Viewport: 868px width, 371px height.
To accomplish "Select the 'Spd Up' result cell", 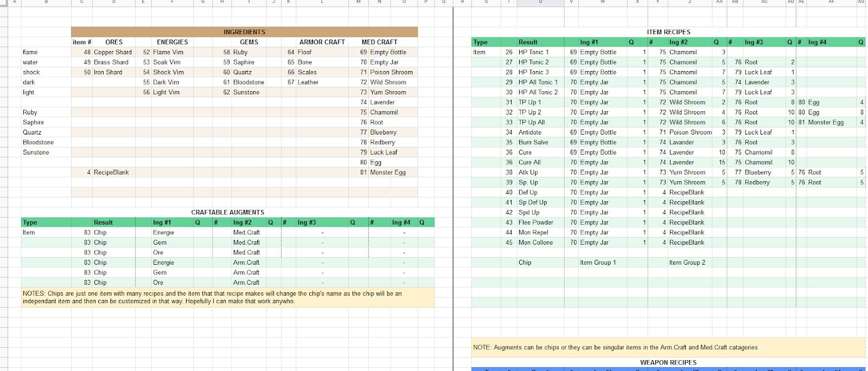I will (540, 213).
